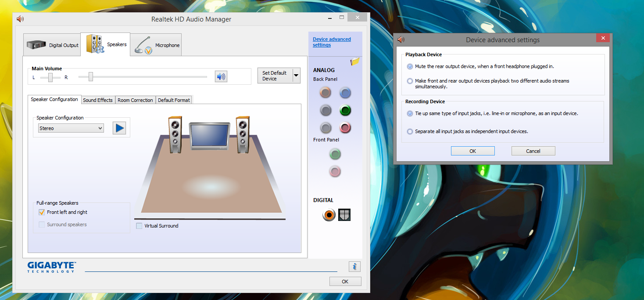Click the Set Default Device button

point(275,76)
